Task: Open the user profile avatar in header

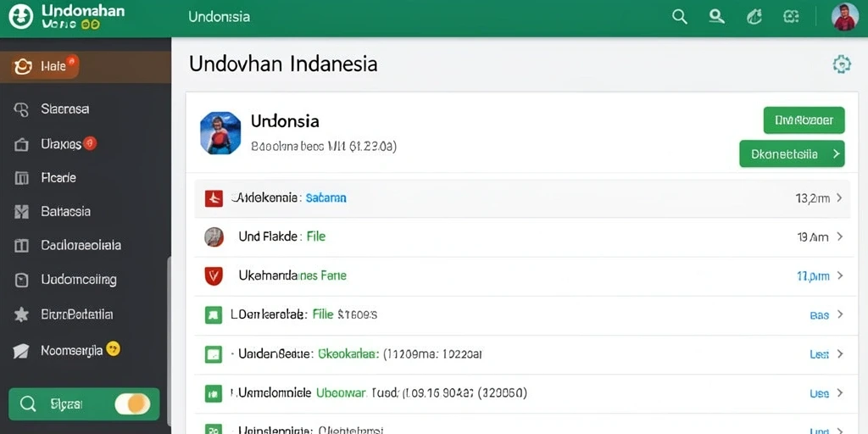Action: coord(845,17)
